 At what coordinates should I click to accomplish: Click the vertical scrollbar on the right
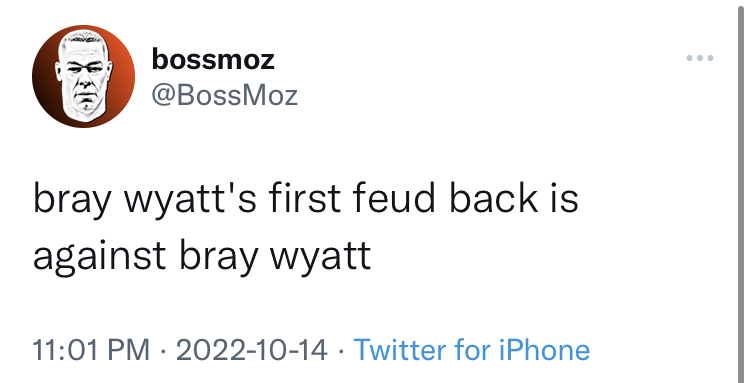pos(740,191)
